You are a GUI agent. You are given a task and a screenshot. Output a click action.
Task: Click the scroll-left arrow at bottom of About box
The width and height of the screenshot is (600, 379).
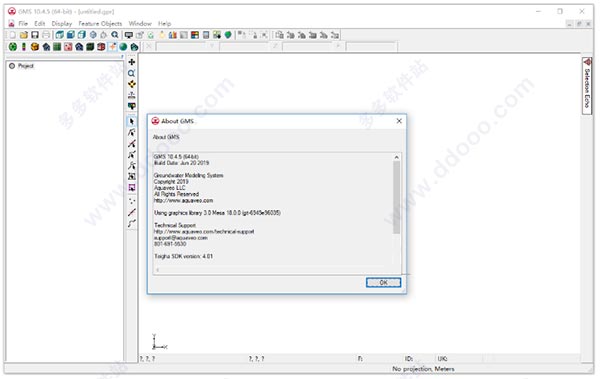157,270
